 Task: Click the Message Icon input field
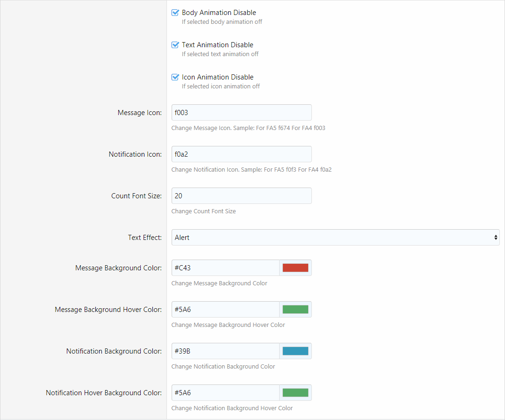coord(241,113)
